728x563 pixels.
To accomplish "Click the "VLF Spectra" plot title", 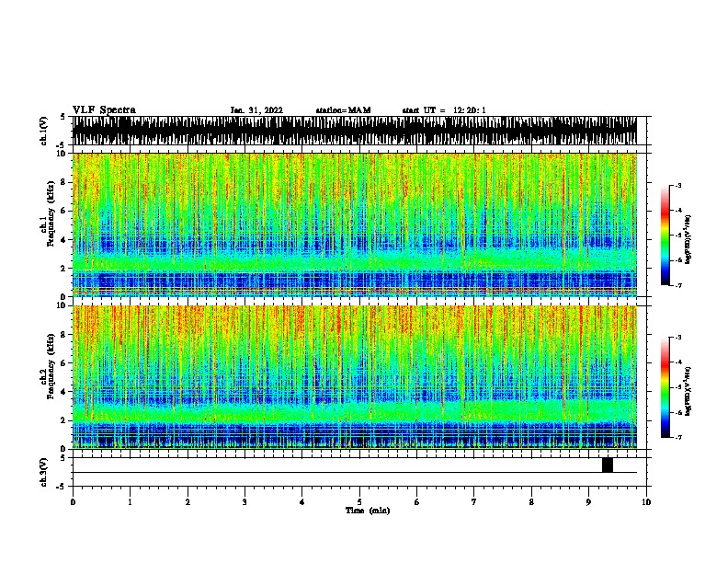I will click(x=104, y=110).
